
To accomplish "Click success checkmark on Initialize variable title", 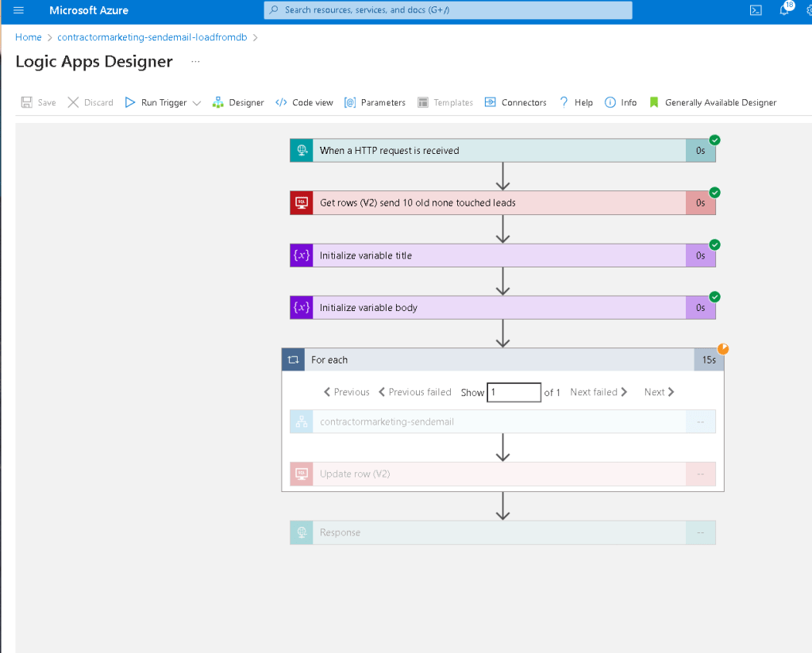I will point(714,244).
